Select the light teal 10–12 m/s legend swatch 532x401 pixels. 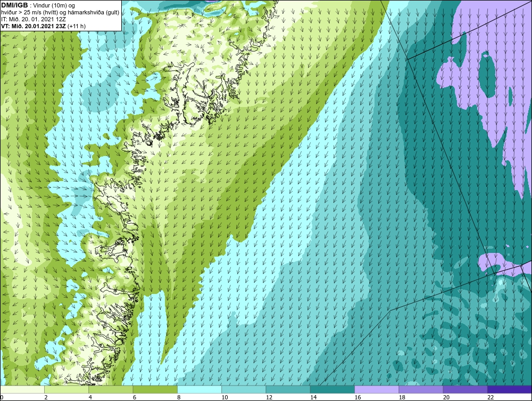coord(244,389)
